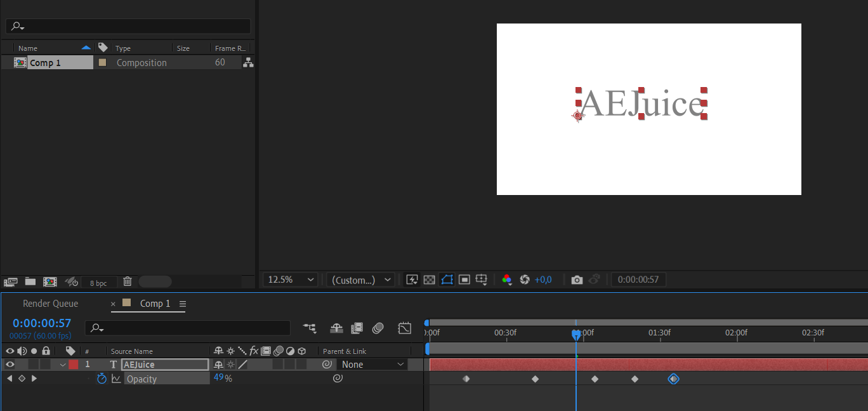Image resolution: width=868 pixels, height=411 pixels.
Task: Open show channel color management icon
Action: click(x=506, y=280)
